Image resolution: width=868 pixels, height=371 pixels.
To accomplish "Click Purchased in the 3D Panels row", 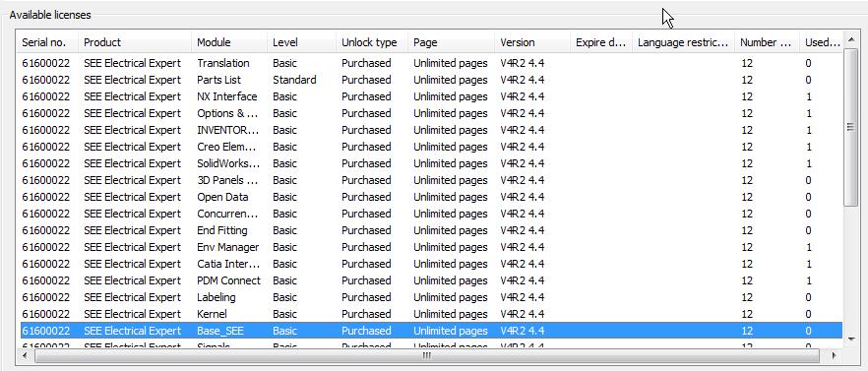I will click(x=366, y=180).
